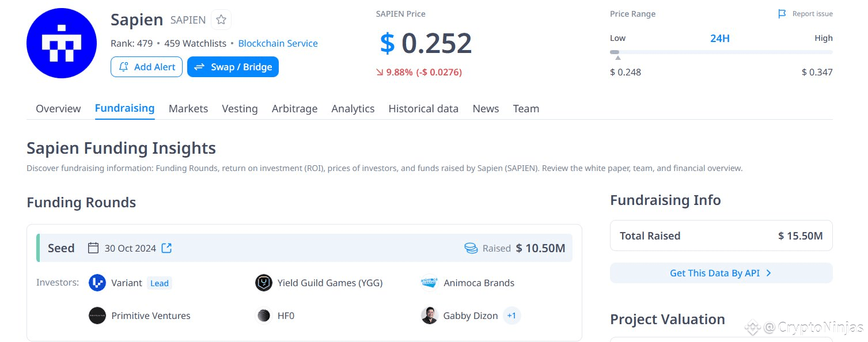868x342 pixels.
Task: Click the 24H price range slider
Action: pos(721,52)
